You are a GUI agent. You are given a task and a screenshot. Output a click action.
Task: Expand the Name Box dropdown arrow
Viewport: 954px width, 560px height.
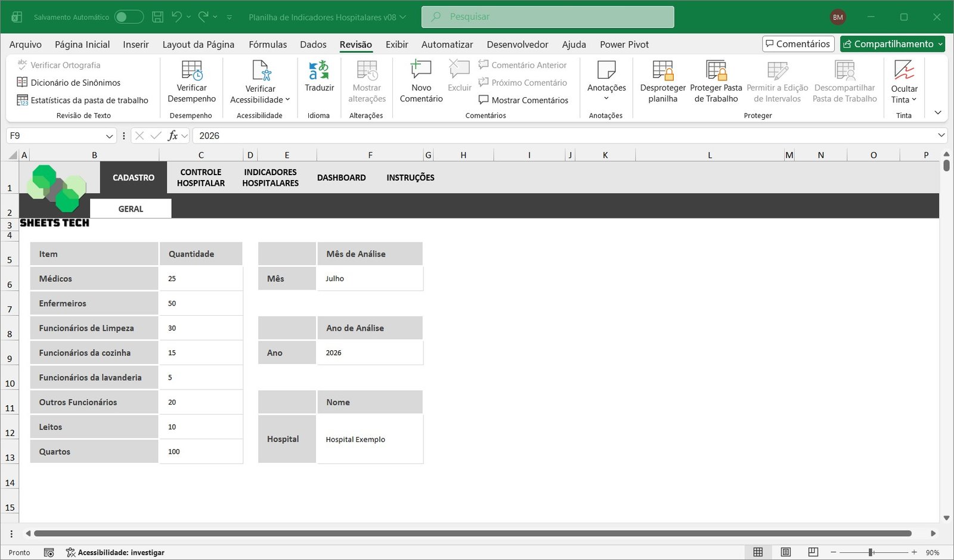click(109, 136)
